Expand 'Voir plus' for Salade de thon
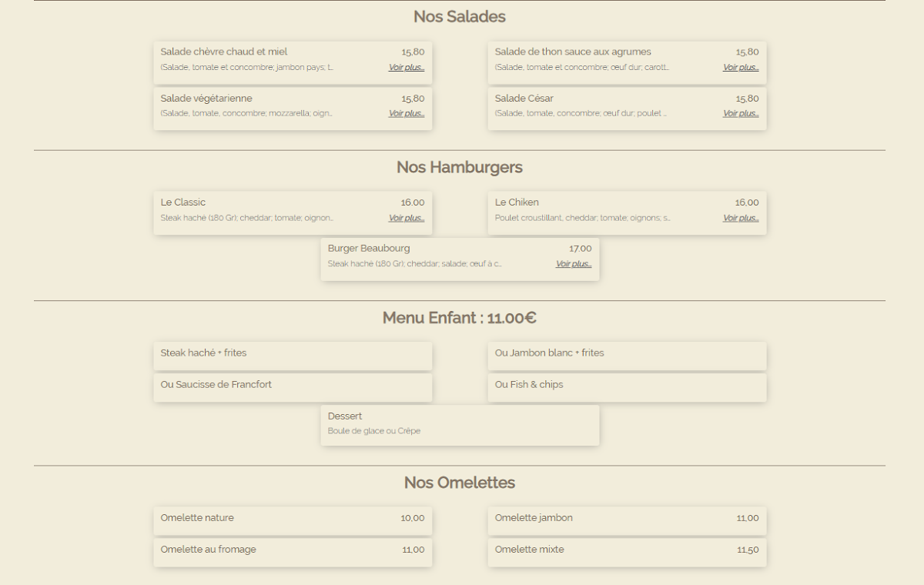The image size is (924, 585). pyautogui.click(x=740, y=68)
